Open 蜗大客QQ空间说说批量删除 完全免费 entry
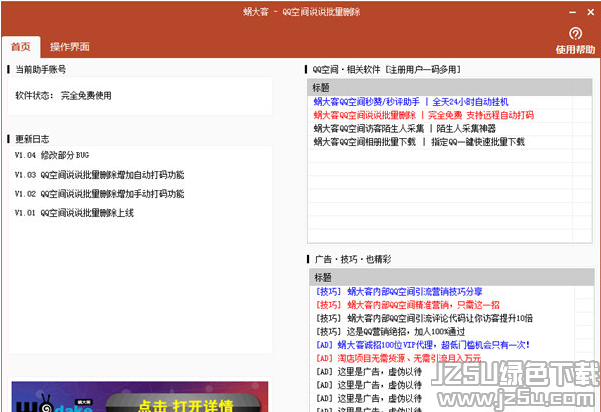The height and width of the screenshot is (412, 601). pyautogui.click(x=424, y=115)
